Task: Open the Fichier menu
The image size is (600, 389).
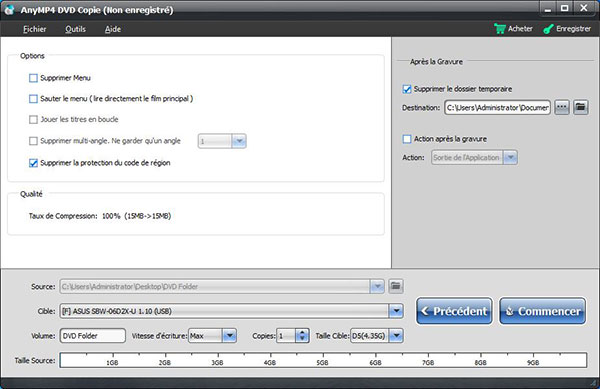Action: [34, 29]
